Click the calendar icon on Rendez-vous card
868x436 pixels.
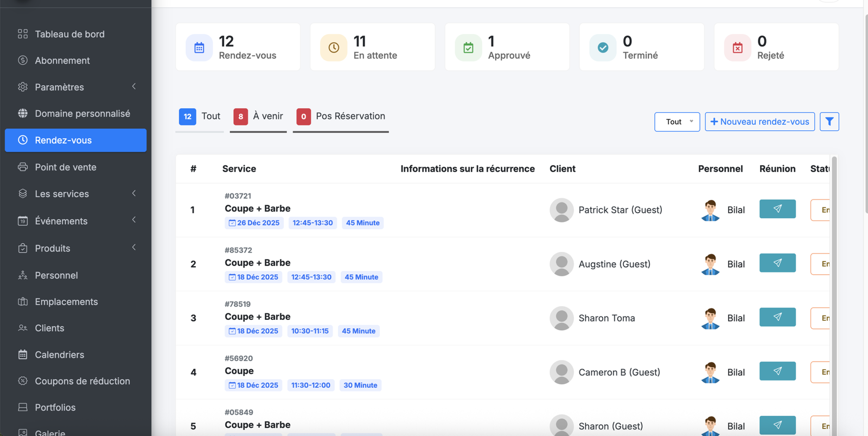[x=199, y=48]
